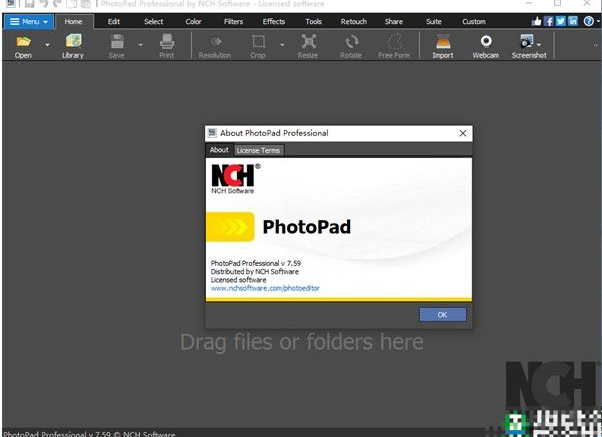Viewport: 602px width, 437px height.
Task: Expand the Crop dropdown arrow
Action: (282, 45)
